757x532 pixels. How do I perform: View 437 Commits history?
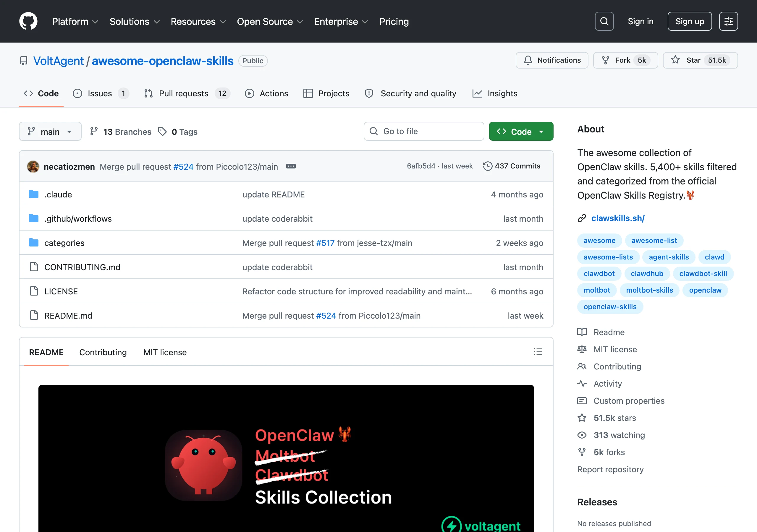click(x=512, y=166)
